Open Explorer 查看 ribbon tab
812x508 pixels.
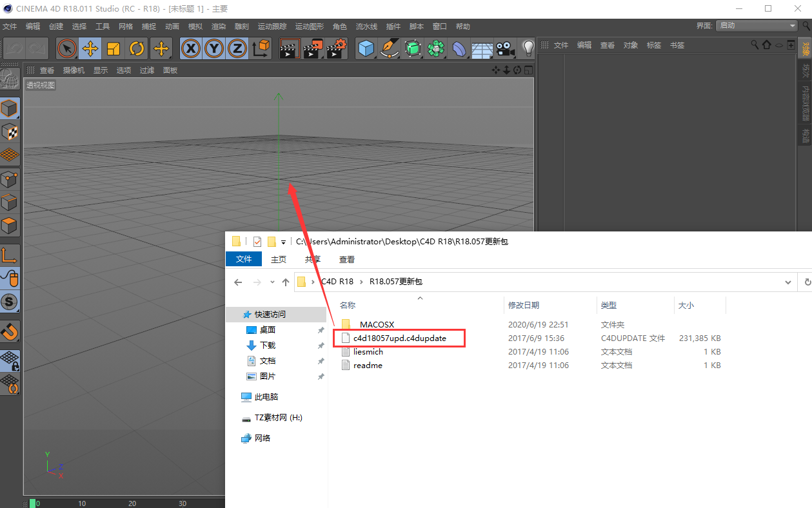click(x=347, y=259)
